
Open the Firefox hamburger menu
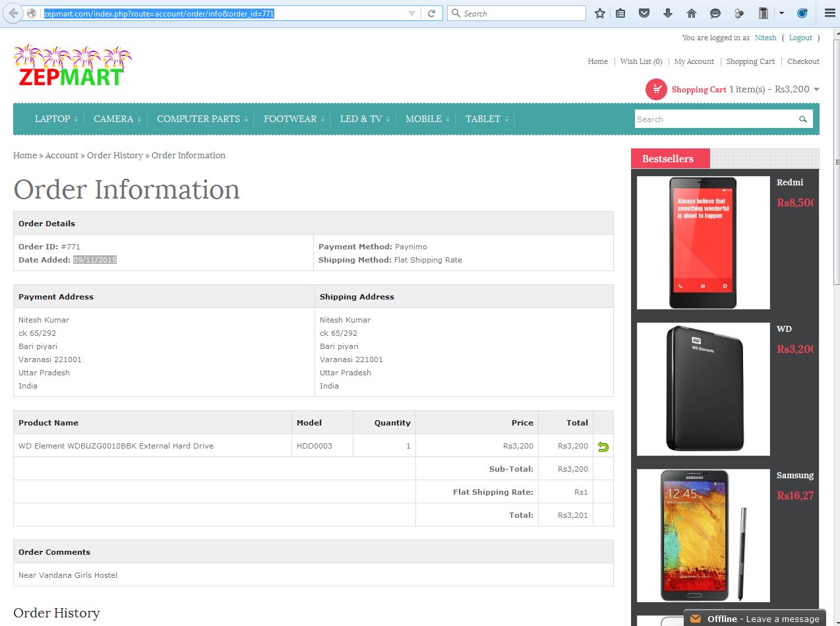829,13
